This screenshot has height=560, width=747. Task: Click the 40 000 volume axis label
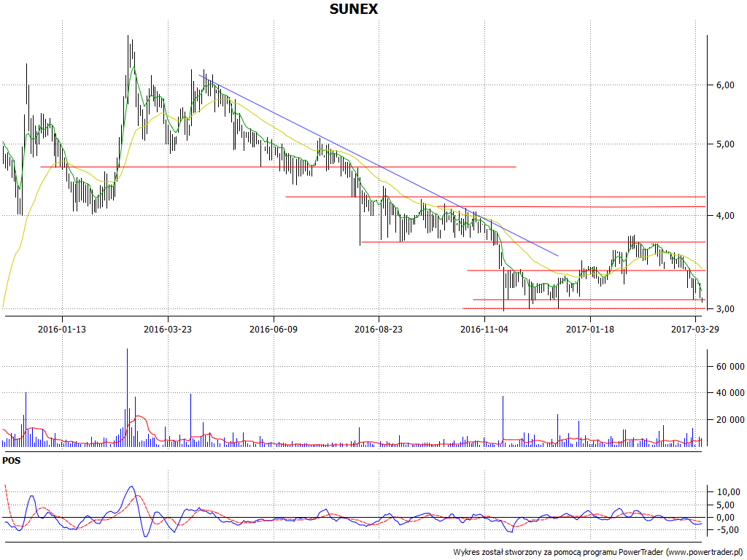click(729, 393)
